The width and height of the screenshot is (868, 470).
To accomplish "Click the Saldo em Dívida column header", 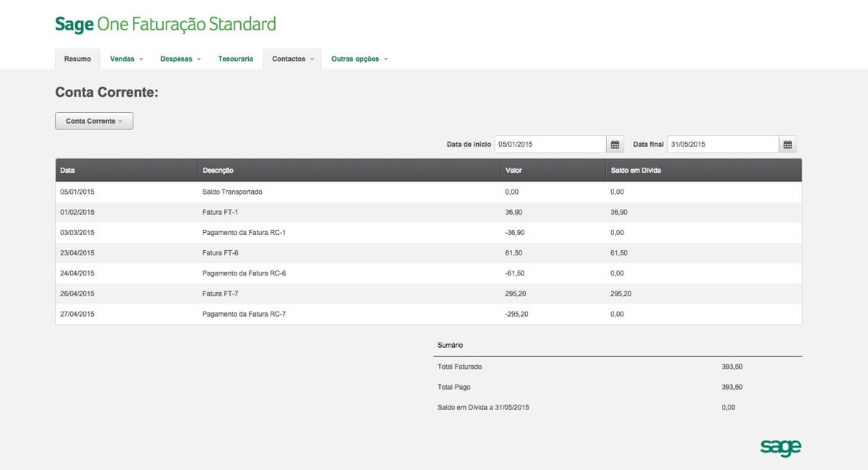I will [x=635, y=171].
